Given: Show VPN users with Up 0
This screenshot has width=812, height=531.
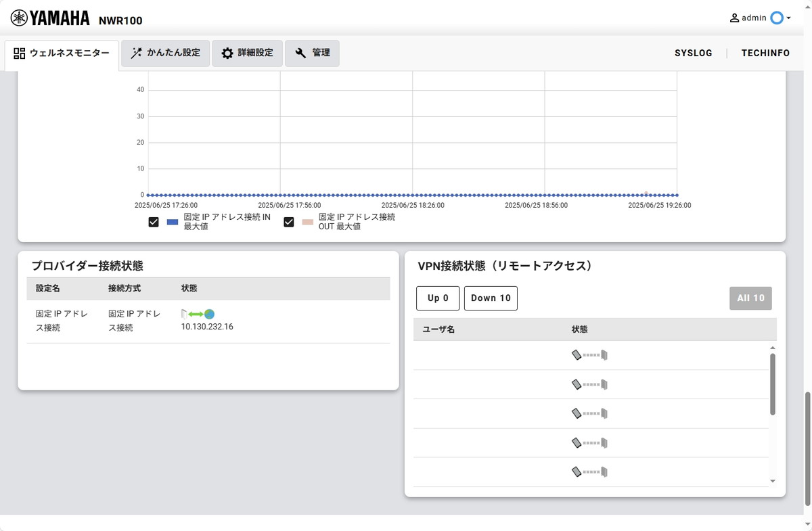Looking at the screenshot, I should pos(438,298).
